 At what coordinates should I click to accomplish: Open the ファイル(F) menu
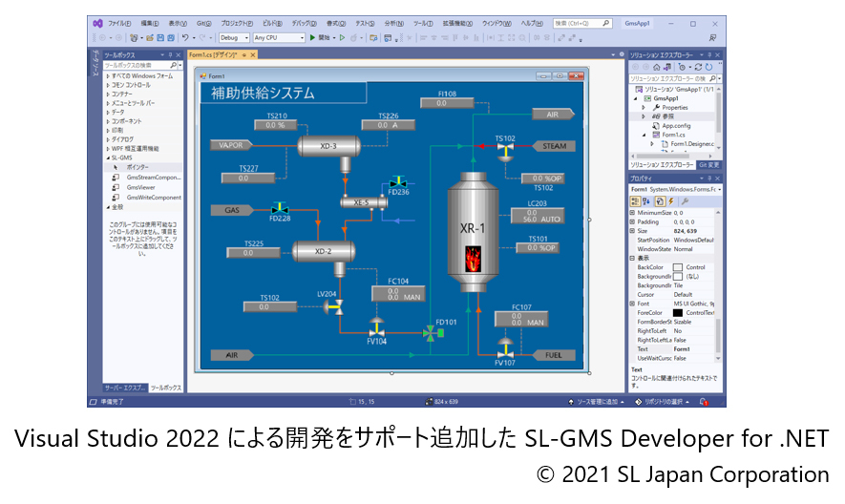coord(119,23)
